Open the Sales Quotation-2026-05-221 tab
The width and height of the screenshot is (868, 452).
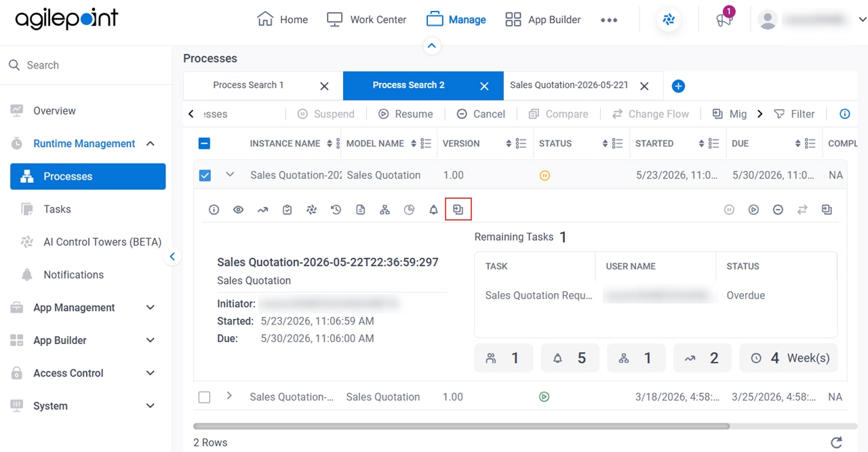pyautogui.click(x=569, y=86)
